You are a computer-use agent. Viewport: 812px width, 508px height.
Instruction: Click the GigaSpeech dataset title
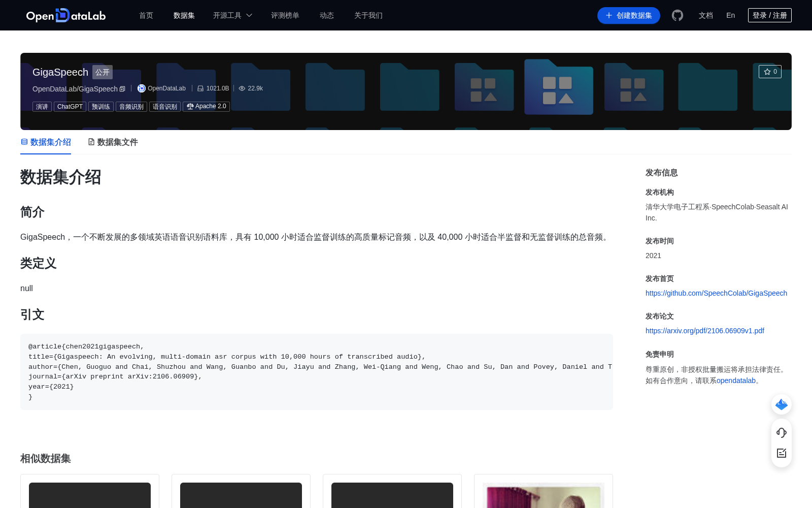(60, 72)
